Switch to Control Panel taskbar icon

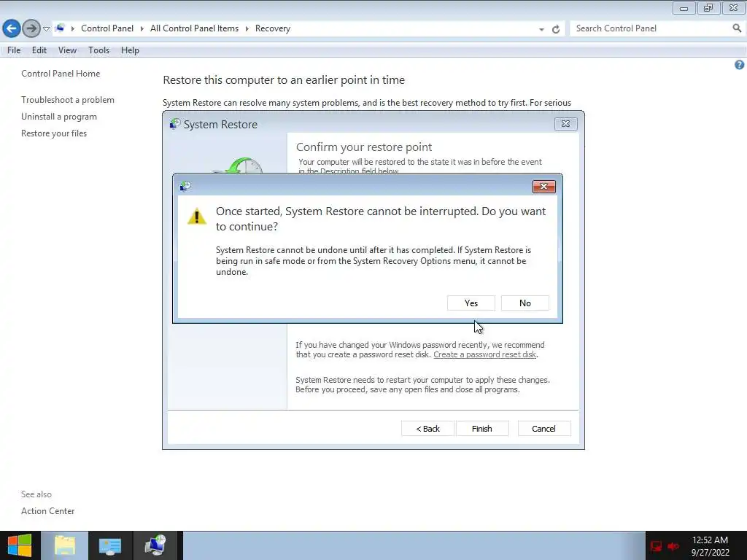tap(110, 545)
